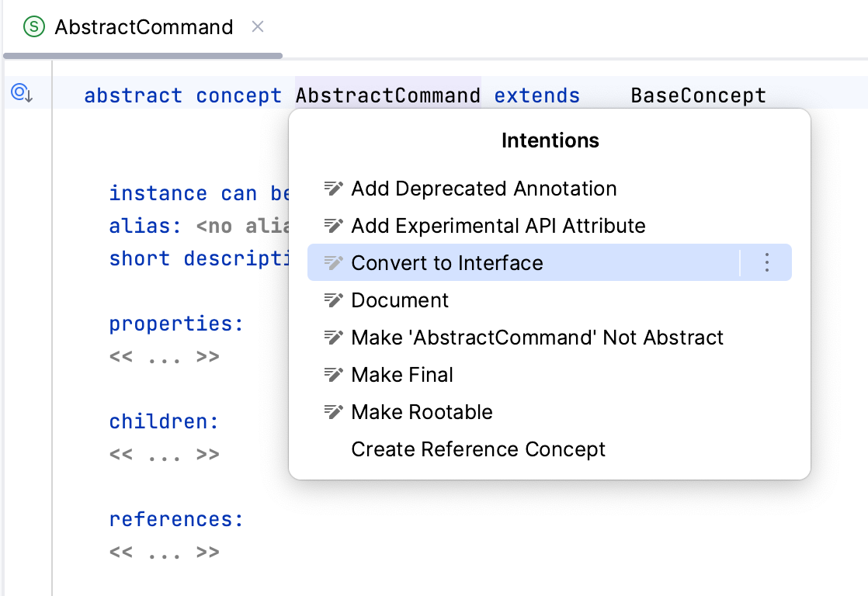Click the green S concept icon in tab
The image size is (868, 596).
click(x=35, y=27)
